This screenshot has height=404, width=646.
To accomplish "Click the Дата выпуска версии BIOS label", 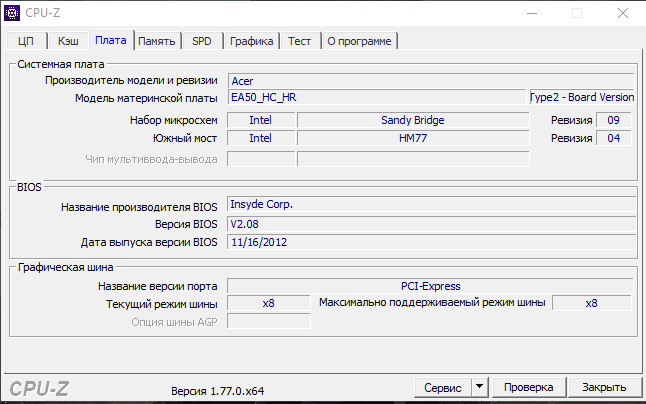I will (x=149, y=242).
